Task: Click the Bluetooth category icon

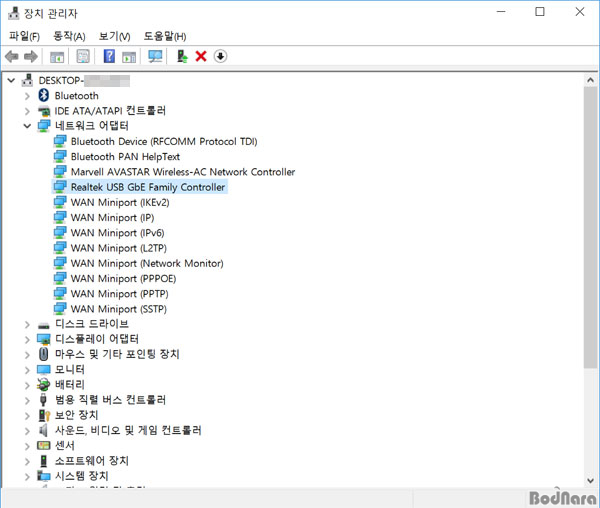Action: [x=44, y=95]
